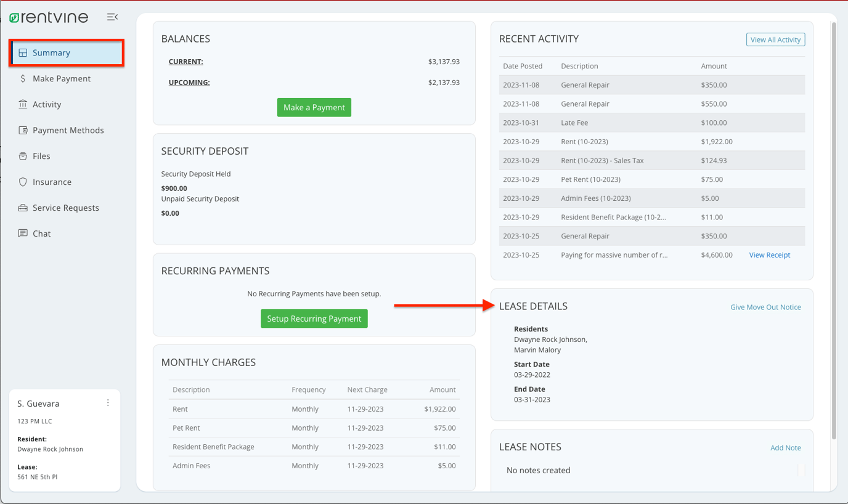848x504 pixels.
Task: Open Service Requests from the sidebar icon
Action: (x=23, y=208)
